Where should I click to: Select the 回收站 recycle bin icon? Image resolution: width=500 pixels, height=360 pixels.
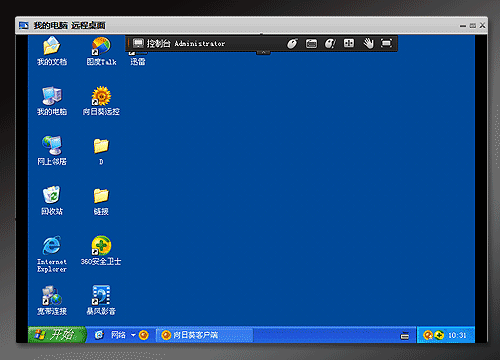pos(52,200)
